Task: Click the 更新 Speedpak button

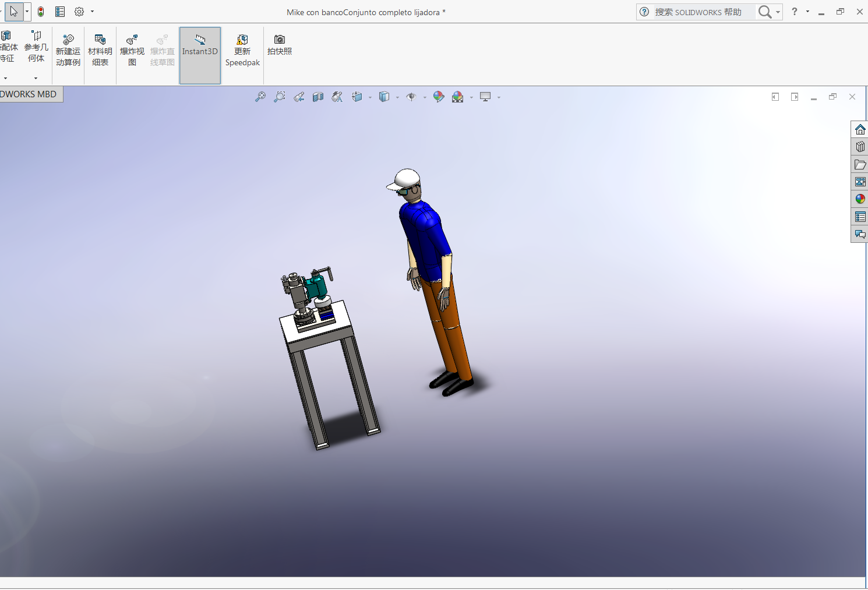Action: (x=242, y=51)
